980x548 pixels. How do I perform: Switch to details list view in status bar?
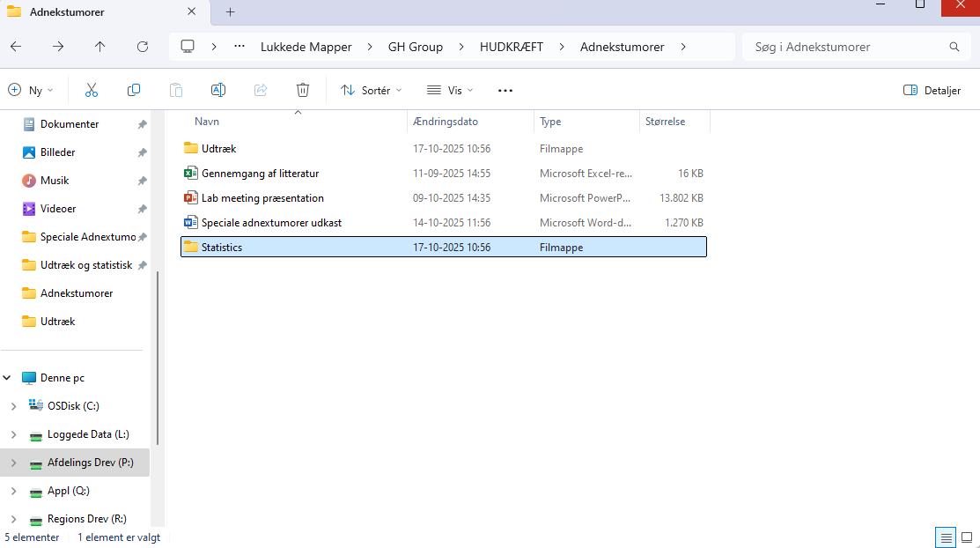[946, 537]
